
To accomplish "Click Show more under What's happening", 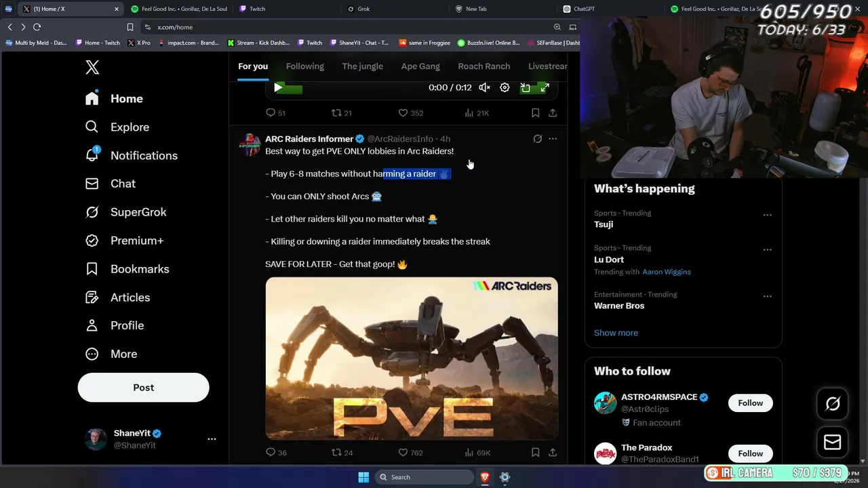I will point(616,333).
